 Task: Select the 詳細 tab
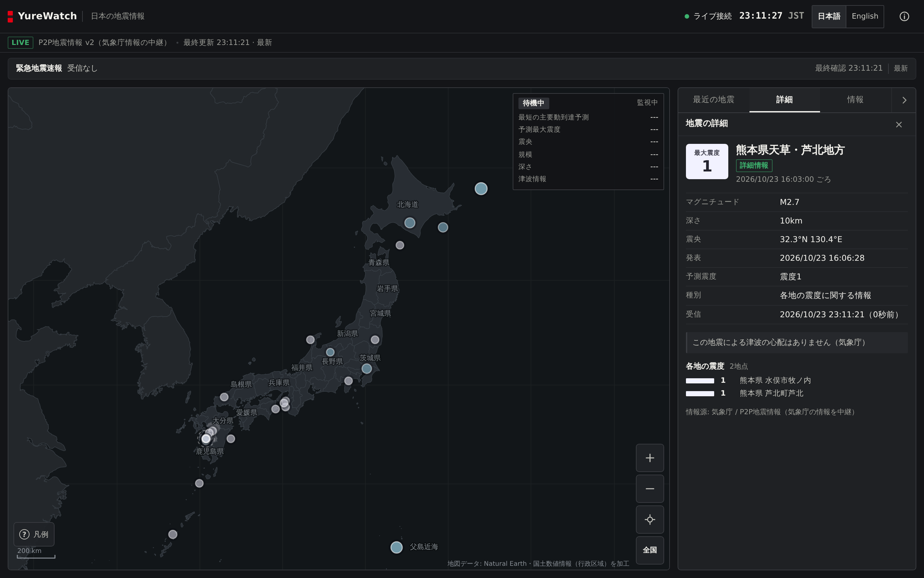[x=784, y=100]
